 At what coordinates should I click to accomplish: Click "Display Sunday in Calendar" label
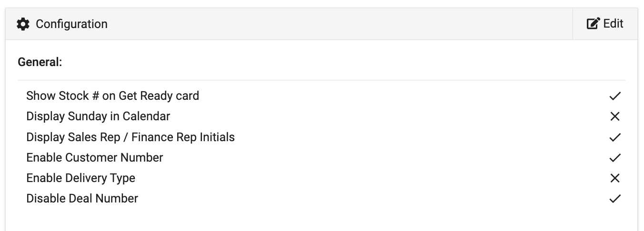pyautogui.click(x=98, y=116)
